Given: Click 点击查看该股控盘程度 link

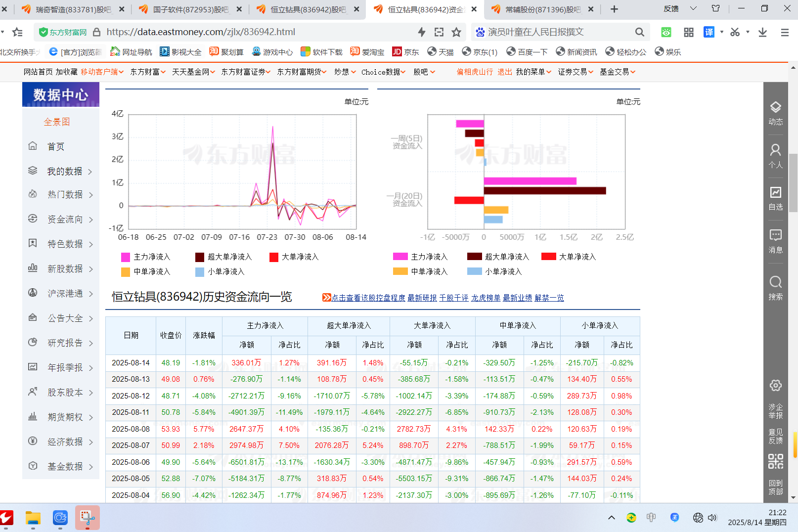Looking at the screenshot, I should [x=368, y=298].
